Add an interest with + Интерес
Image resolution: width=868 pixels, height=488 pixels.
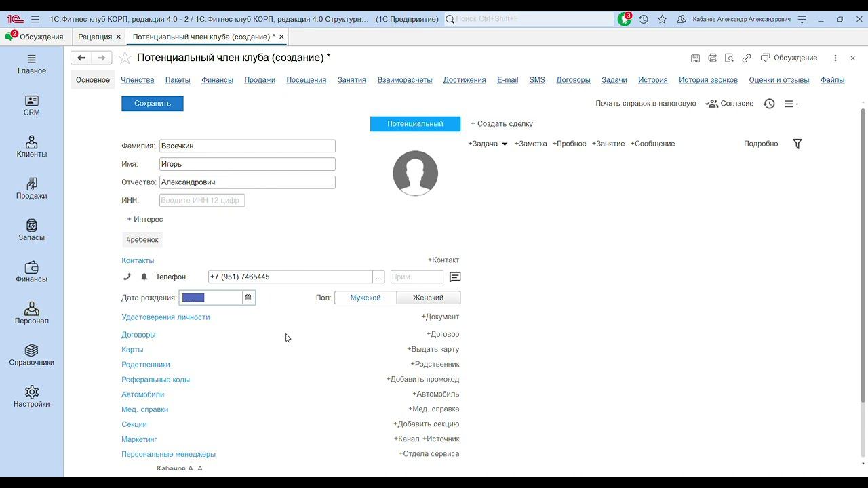coord(145,220)
